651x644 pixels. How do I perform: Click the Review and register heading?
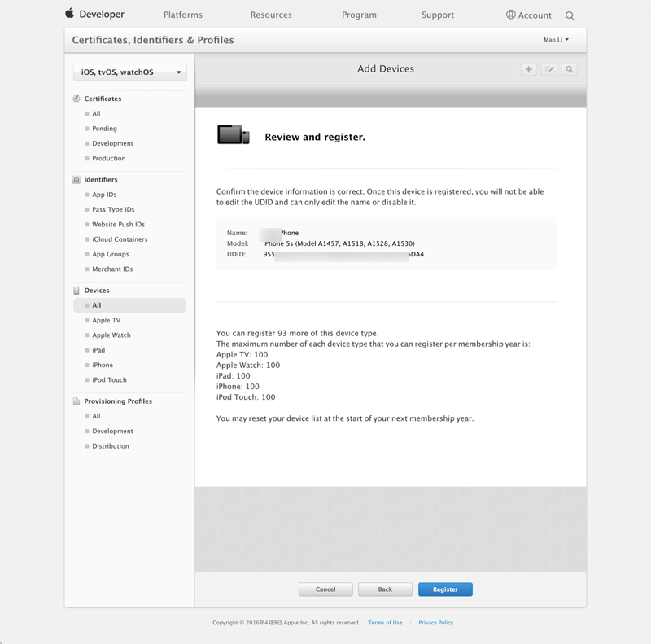click(315, 137)
